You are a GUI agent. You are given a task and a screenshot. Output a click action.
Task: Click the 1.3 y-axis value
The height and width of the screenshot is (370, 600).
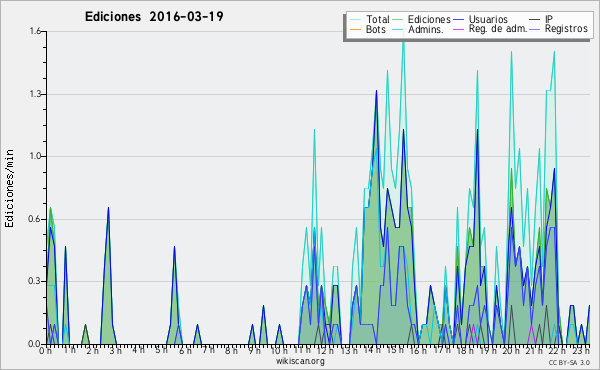[x=35, y=94]
